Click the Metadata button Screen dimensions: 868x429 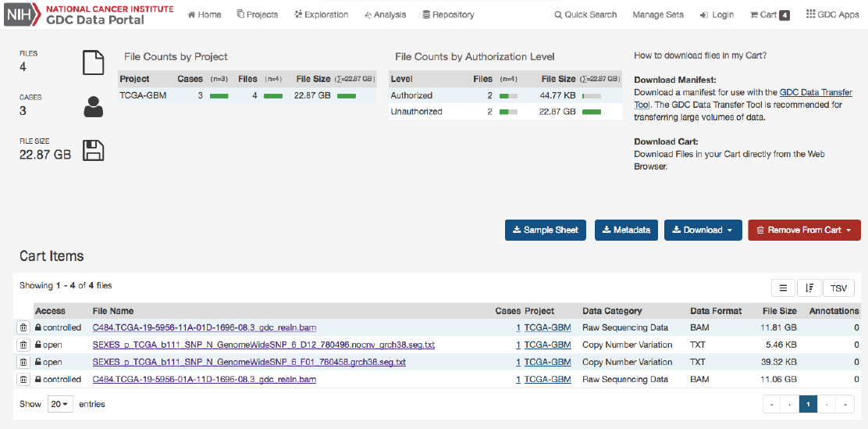[x=626, y=230]
